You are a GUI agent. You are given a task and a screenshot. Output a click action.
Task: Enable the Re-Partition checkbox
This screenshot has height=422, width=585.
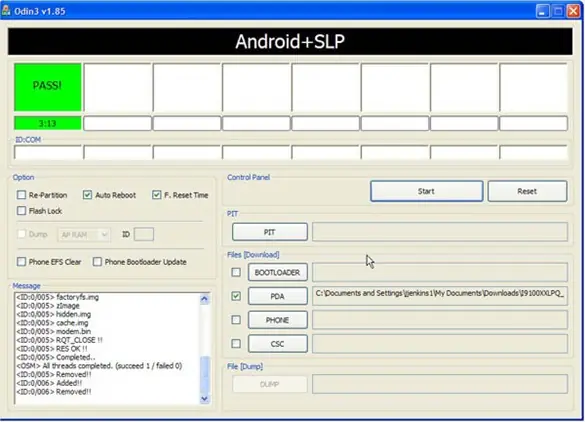[x=21, y=195]
